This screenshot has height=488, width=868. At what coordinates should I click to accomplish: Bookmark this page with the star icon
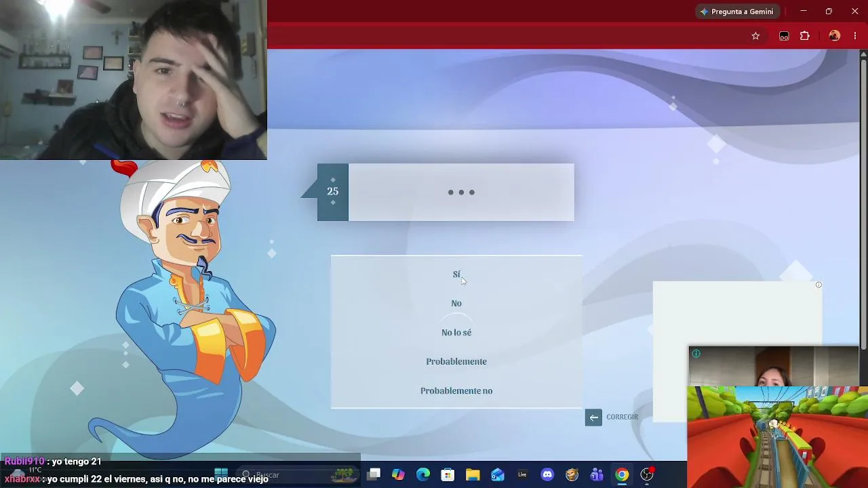click(755, 36)
